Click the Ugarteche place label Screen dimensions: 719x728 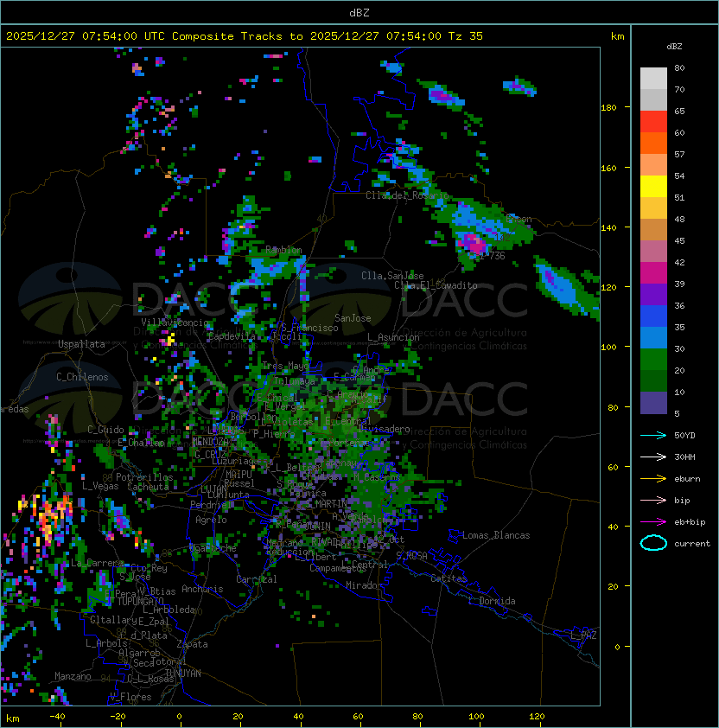213,548
